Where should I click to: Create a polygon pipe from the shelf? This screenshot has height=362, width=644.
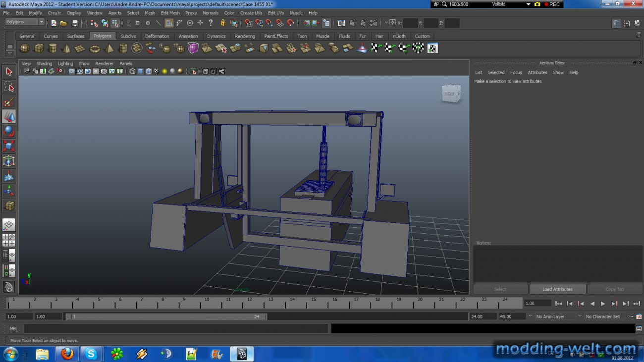[x=123, y=48]
